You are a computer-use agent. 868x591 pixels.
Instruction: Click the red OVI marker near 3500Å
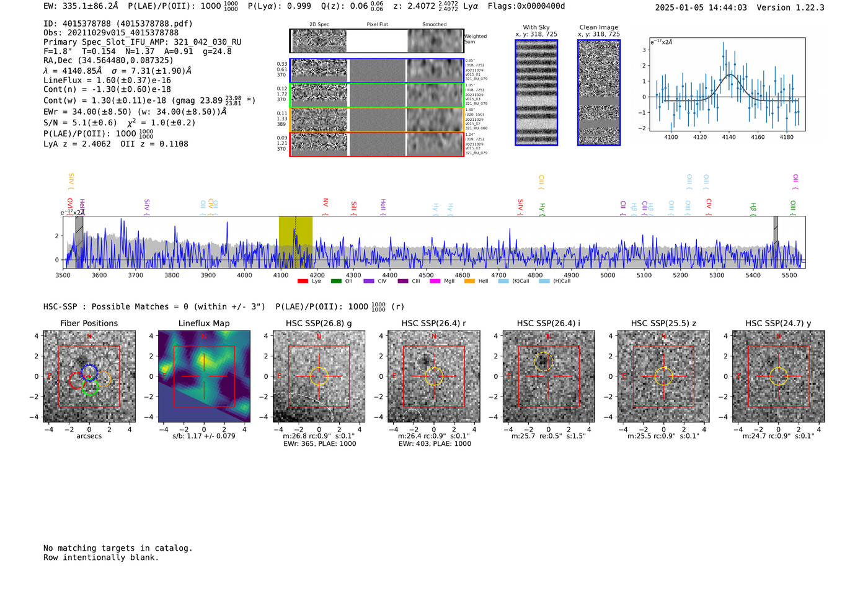tap(69, 207)
